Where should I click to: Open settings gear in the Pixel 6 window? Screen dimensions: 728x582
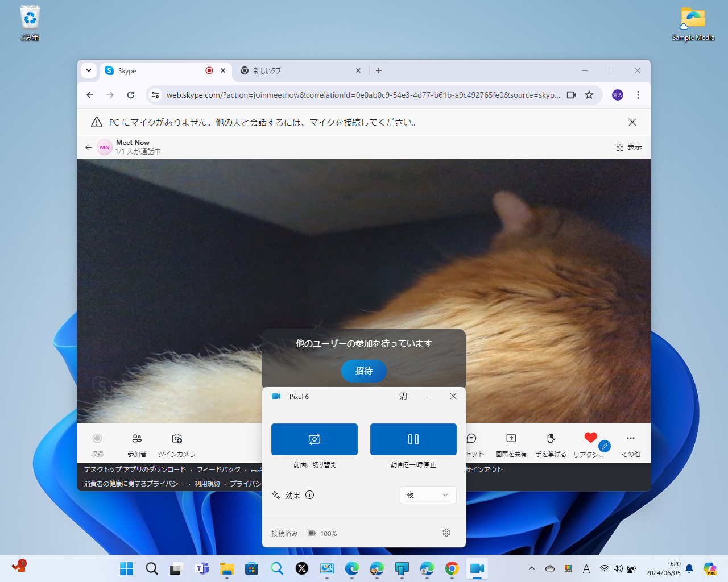point(446,533)
